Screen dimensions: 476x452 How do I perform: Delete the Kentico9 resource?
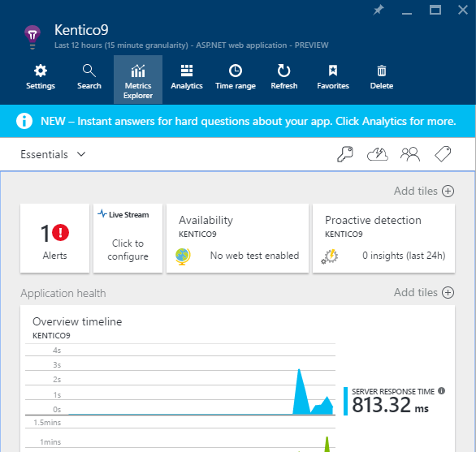(381, 77)
